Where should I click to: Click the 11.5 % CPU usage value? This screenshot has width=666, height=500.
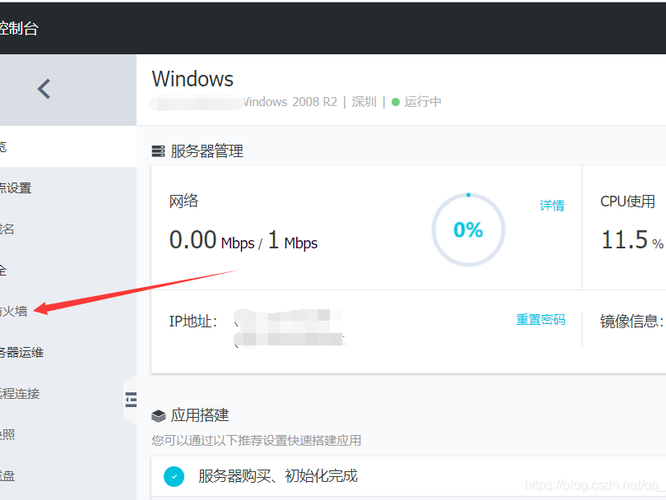tap(632, 240)
